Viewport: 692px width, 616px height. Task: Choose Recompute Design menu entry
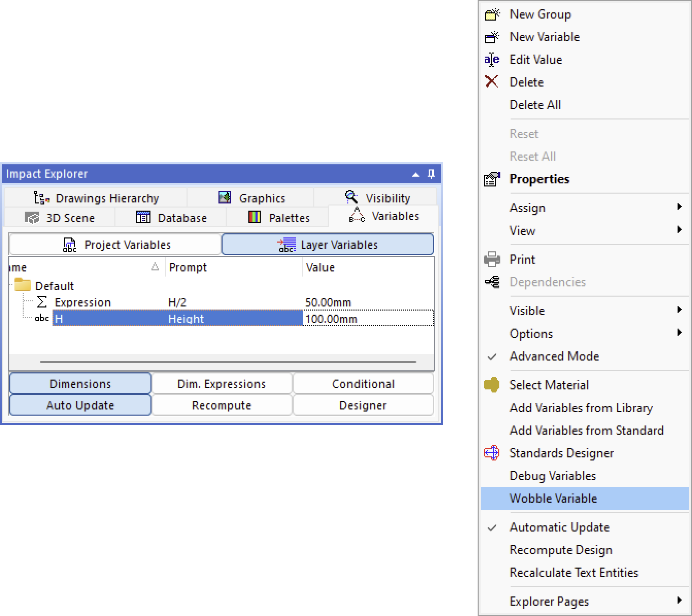(585, 550)
